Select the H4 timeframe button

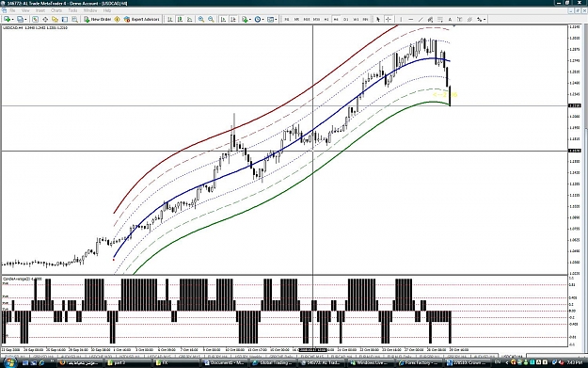336,19
